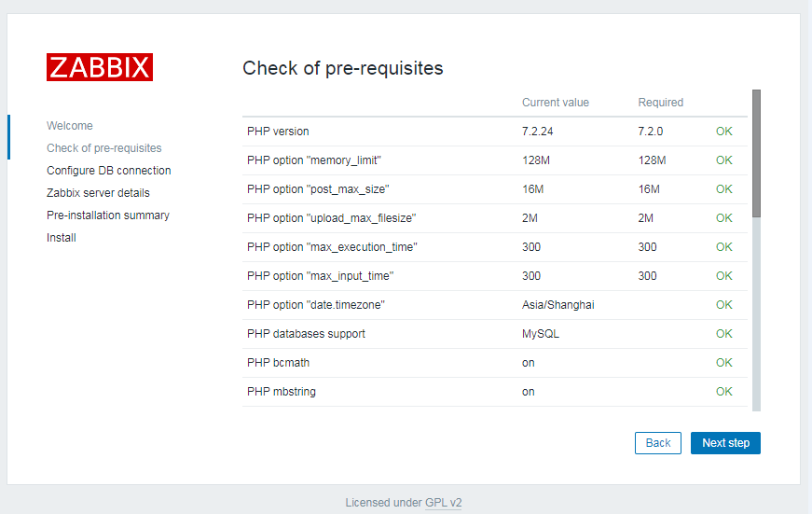Click the OK status for PHP bcmath
The image size is (812, 514).
(723, 363)
